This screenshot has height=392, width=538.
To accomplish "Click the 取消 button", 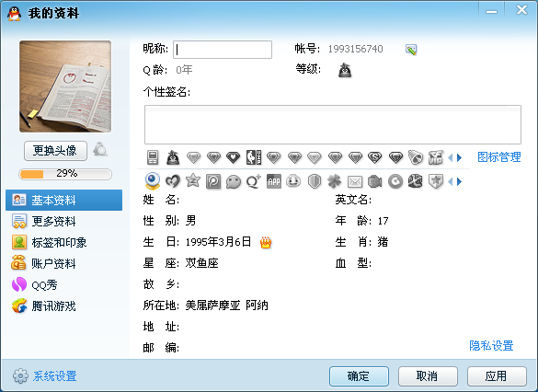I will 428,376.
